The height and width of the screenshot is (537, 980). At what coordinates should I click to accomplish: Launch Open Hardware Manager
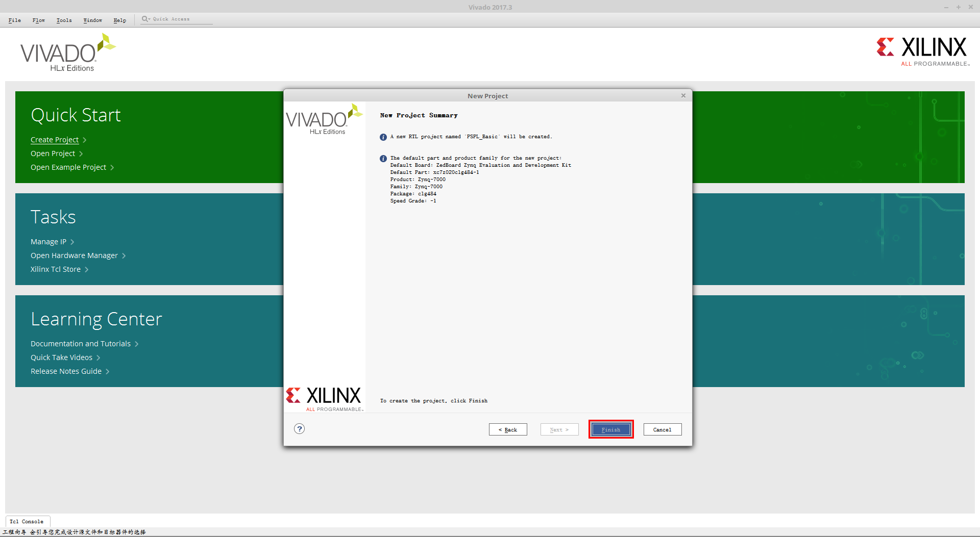pos(74,255)
